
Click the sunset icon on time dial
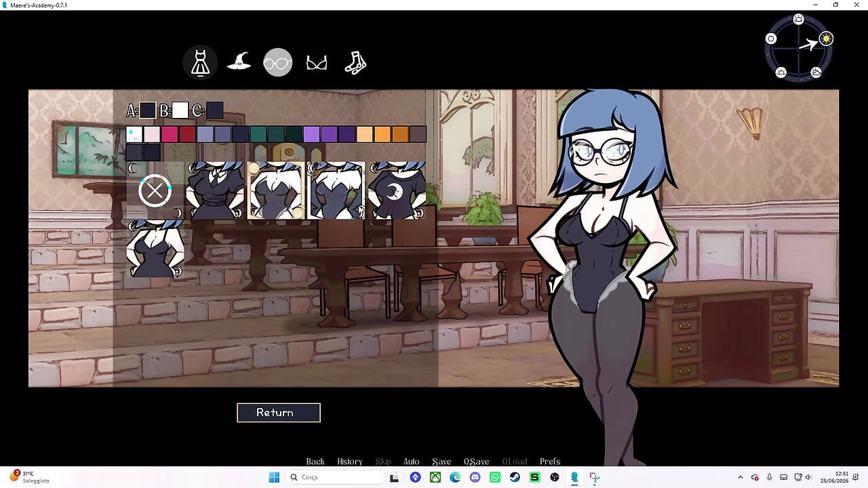[x=781, y=72]
